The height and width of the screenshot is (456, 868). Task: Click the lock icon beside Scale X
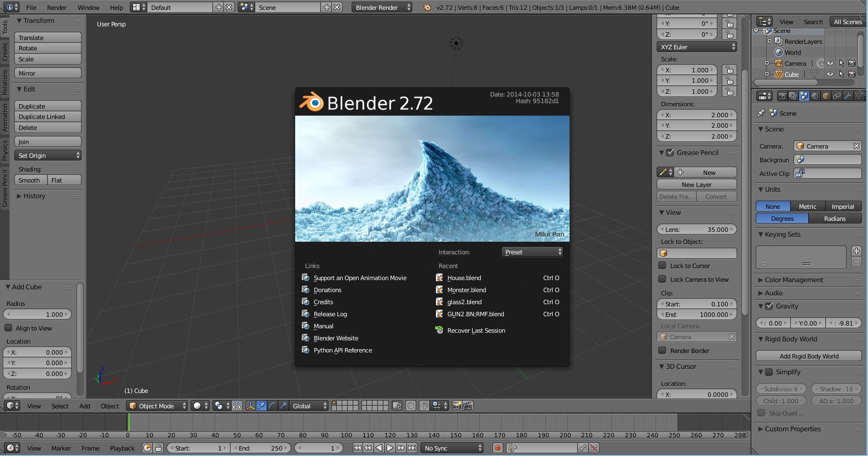[728, 70]
